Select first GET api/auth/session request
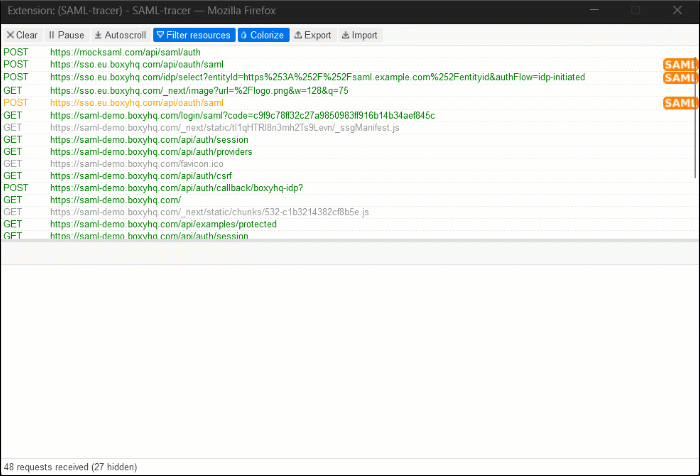Viewport: 700px width, 476px height. 348,140
